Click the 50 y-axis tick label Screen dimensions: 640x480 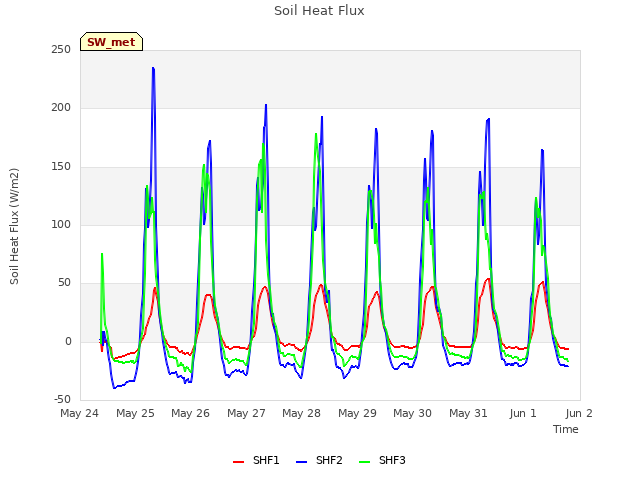point(64,283)
